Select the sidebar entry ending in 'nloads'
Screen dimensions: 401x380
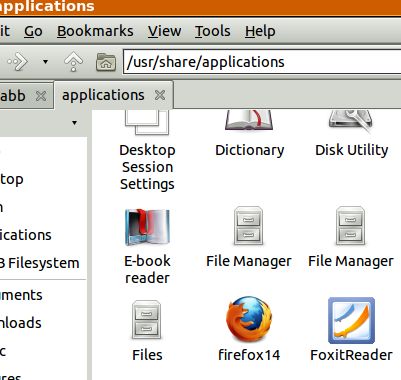(21, 323)
